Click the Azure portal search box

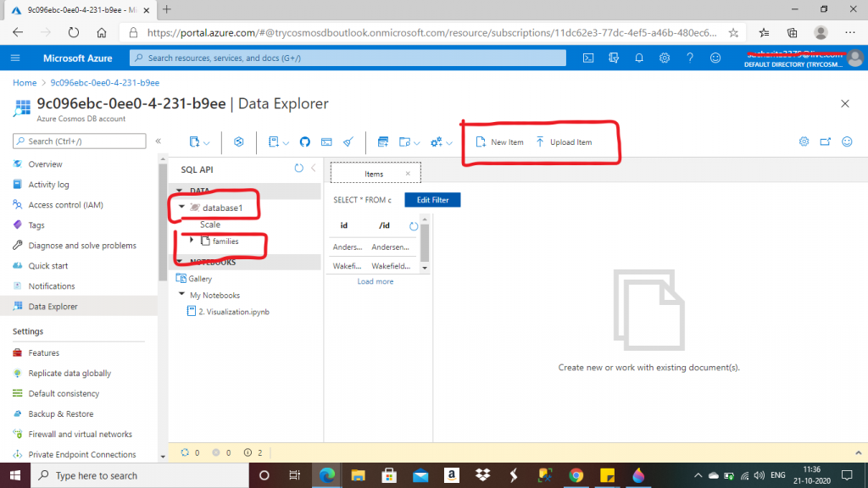pyautogui.click(x=348, y=58)
